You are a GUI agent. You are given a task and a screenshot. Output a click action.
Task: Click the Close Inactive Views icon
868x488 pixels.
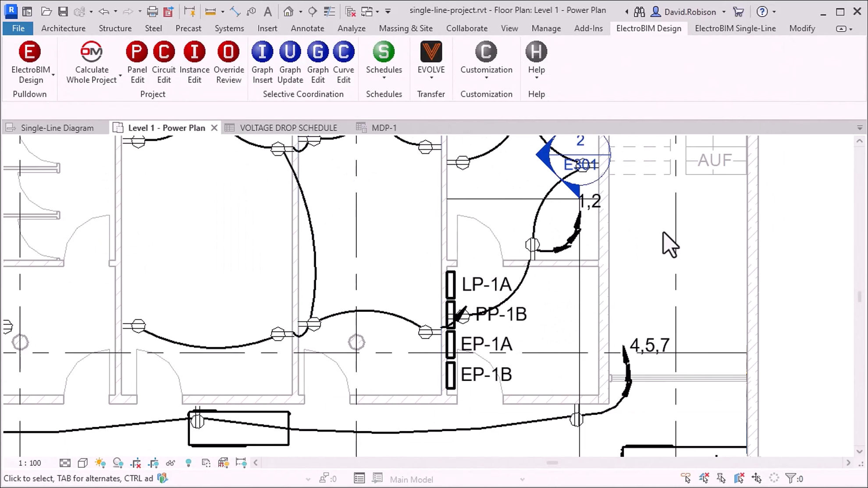[x=350, y=11]
